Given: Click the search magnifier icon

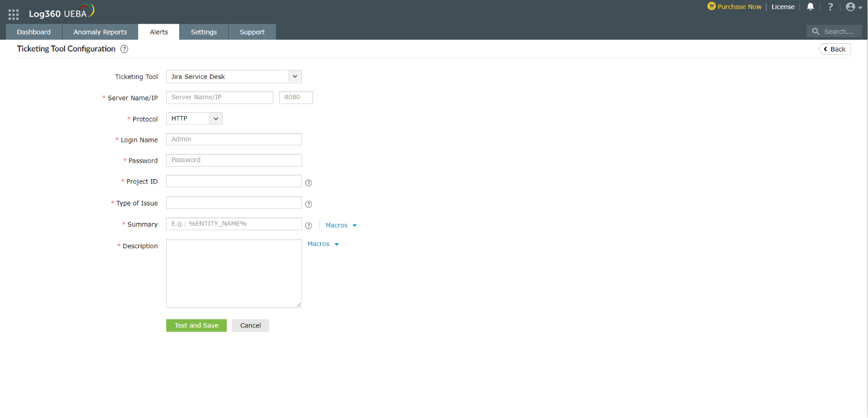Looking at the screenshot, I should pyautogui.click(x=816, y=31).
